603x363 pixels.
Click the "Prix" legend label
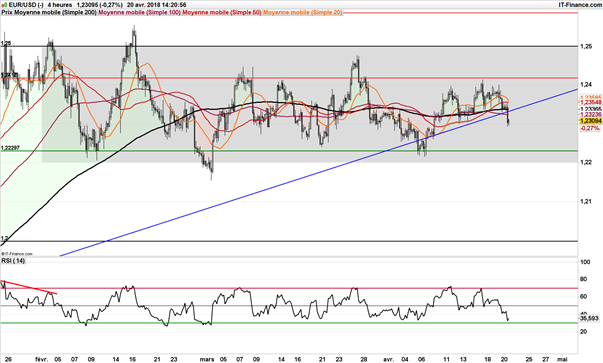click(6, 12)
